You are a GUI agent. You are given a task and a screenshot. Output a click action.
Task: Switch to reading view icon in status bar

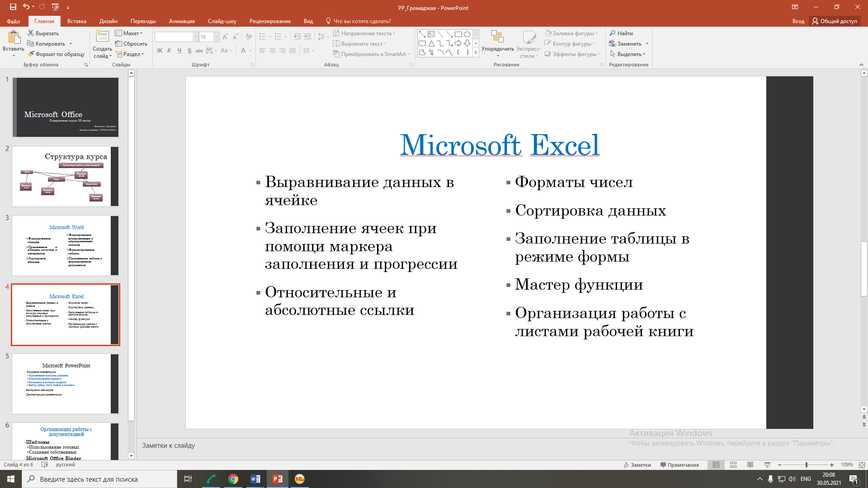(x=750, y=465)
